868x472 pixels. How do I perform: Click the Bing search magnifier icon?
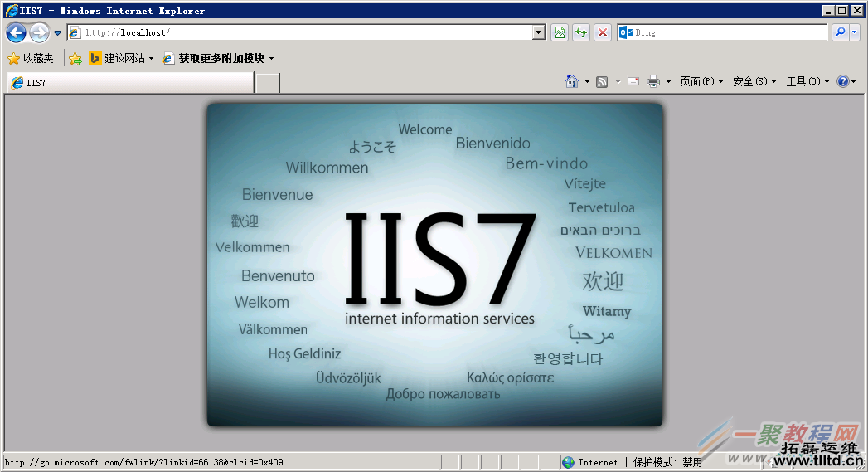tap(840, 32)
